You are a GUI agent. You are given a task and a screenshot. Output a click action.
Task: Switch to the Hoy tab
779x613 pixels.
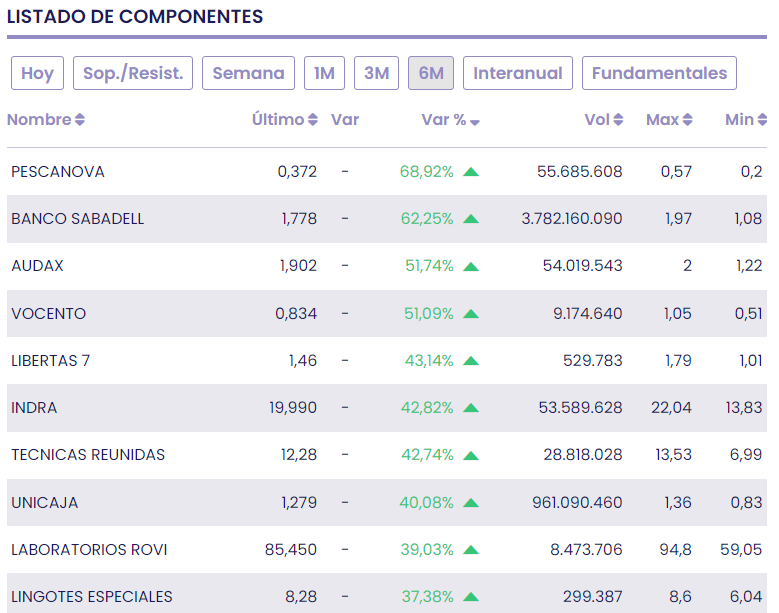click(x=38, y=73)
